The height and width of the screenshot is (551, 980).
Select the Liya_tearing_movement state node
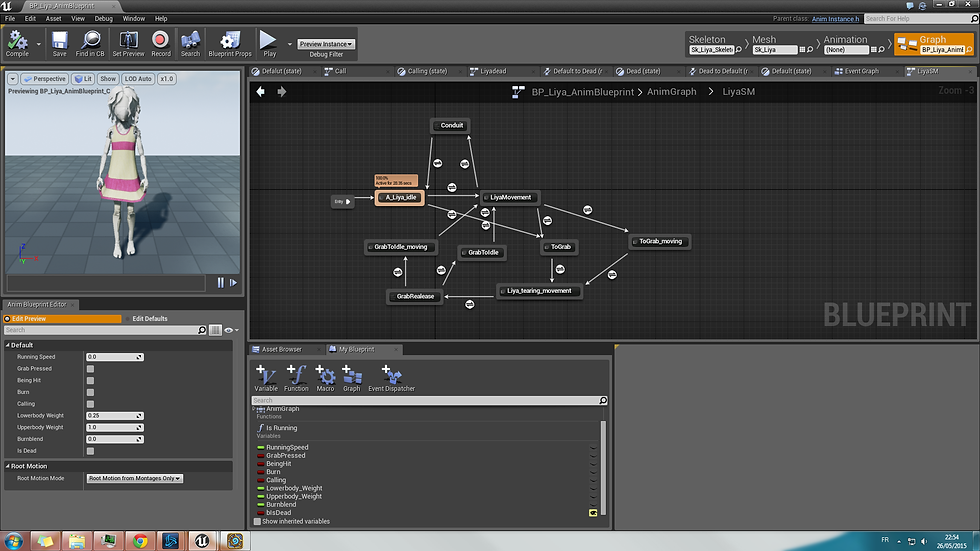tap(539, 291)
